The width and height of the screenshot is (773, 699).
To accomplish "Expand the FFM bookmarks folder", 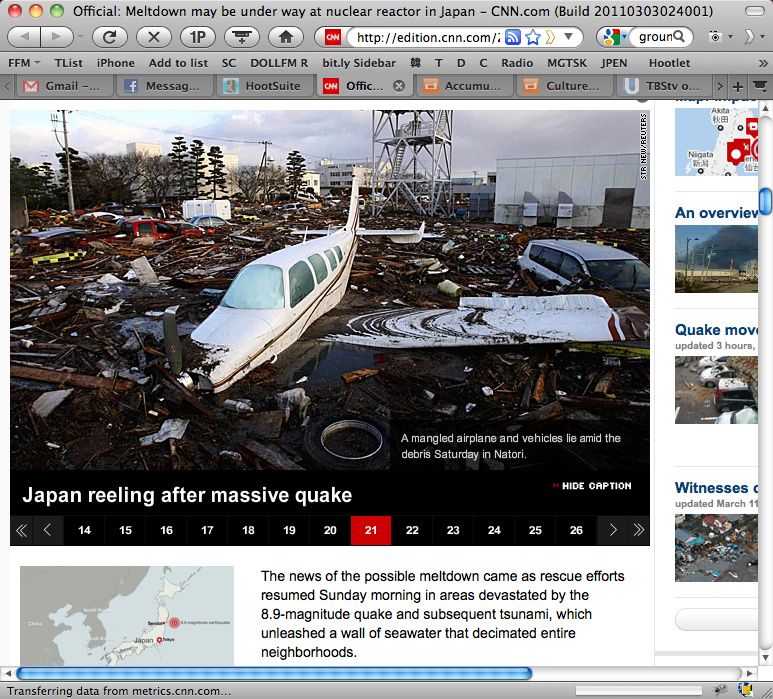I will [24, 62].
